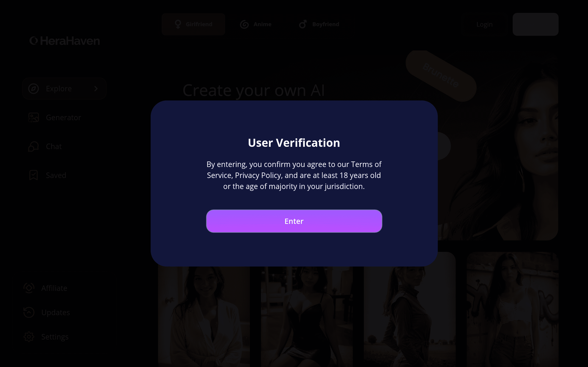The image size is (588, 367).
Task: Click the Enter button in verification dialog
Action: 294,221
